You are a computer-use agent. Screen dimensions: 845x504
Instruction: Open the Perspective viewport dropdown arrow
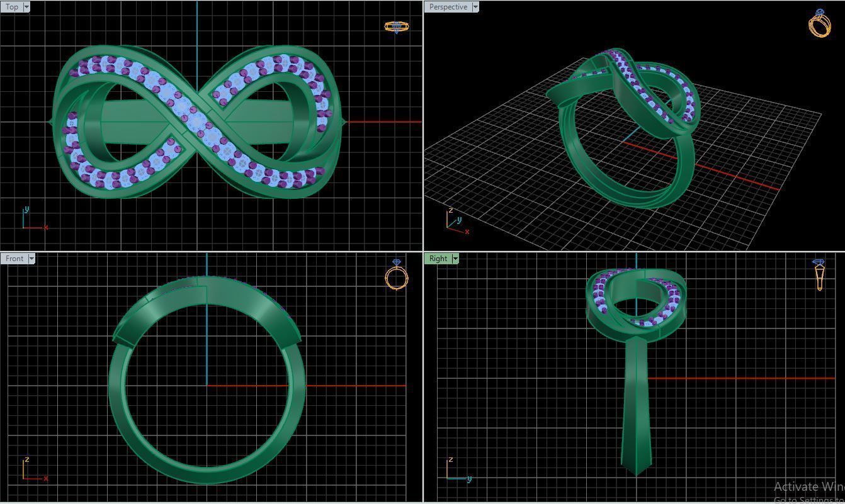475,7
